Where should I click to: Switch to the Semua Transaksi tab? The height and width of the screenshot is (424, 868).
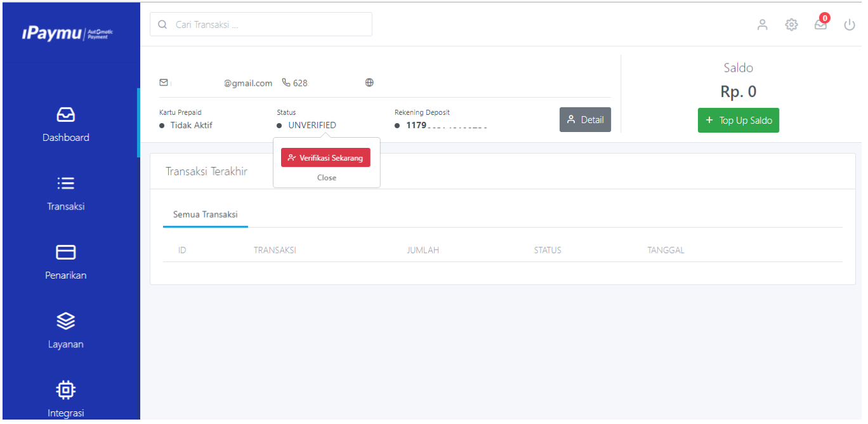click(205, 215)
